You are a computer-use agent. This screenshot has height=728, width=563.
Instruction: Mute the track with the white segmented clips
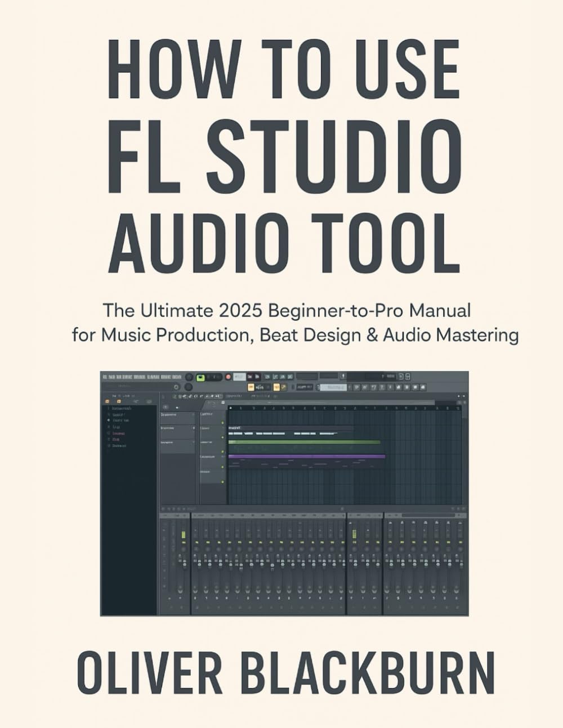coord(222,437)
